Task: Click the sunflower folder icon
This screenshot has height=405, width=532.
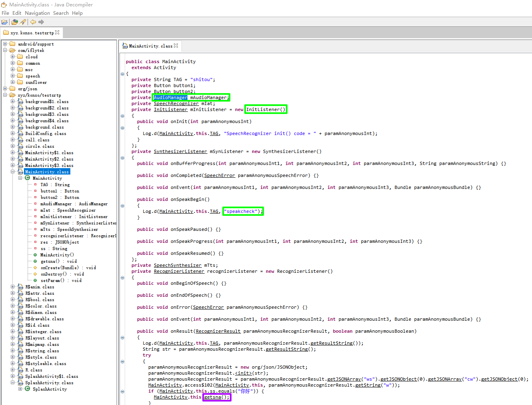Action: click(x=20, y=82)
